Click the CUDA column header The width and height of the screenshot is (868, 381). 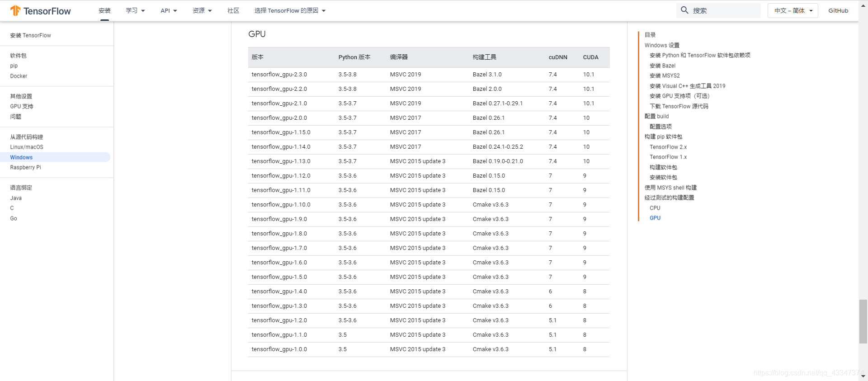click(x=591, y=57)
